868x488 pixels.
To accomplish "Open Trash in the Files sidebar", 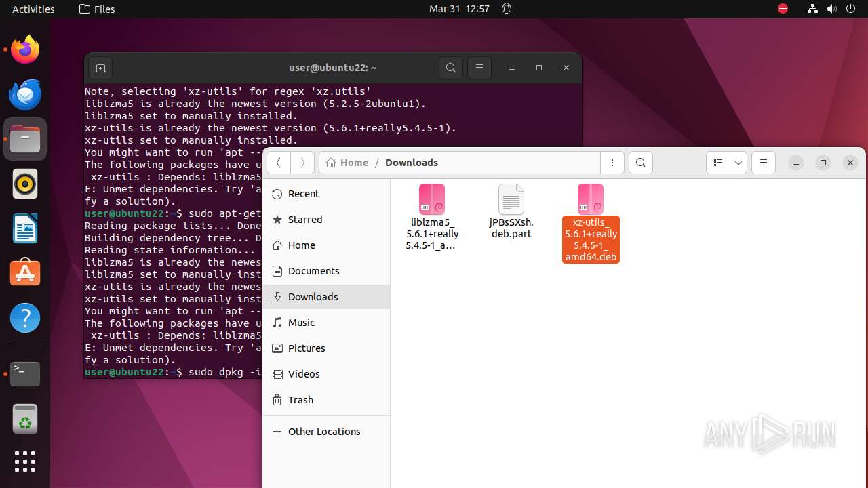I will pyautogui.click(x=326, y=400).
